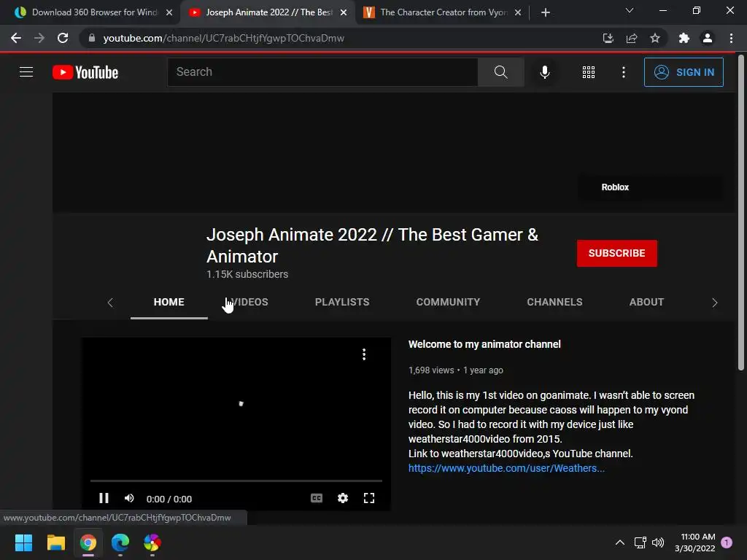Viewport: 747px width, 560px height.
Task: Pause the featured video
Action: pyautogui.click(x=104, y=498)
